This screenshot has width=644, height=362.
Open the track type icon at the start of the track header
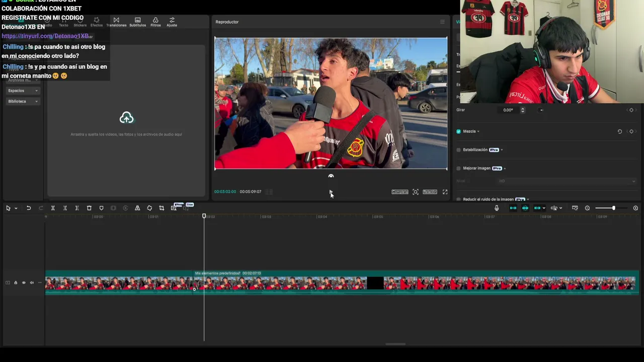(8, 283)
